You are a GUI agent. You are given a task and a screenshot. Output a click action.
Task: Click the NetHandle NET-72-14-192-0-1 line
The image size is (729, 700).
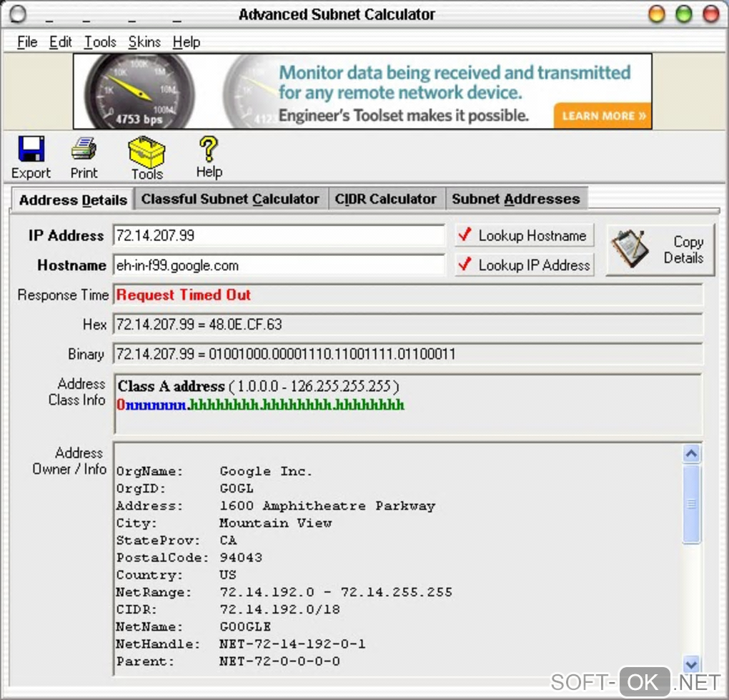coord(241,644)
